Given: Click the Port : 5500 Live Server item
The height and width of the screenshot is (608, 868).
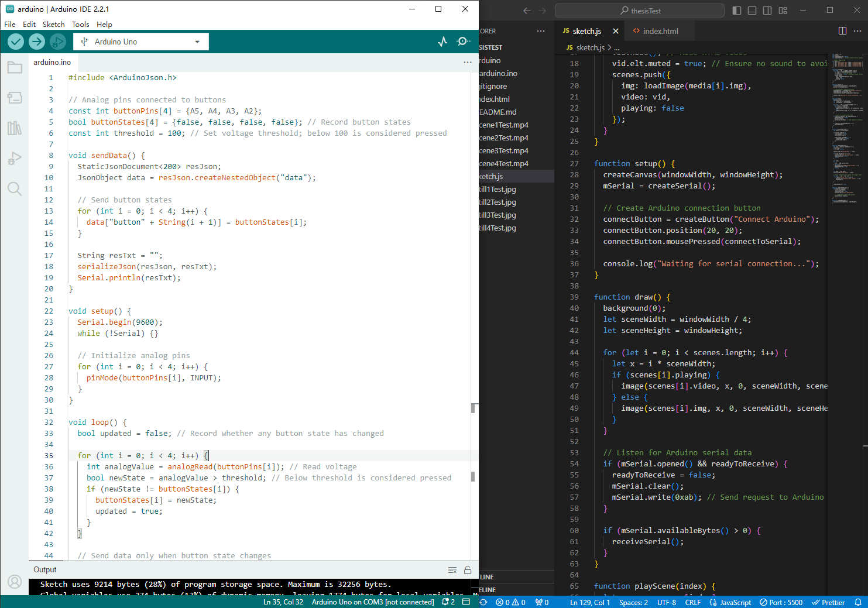Looking at the screenshot, I should point(781,602).
